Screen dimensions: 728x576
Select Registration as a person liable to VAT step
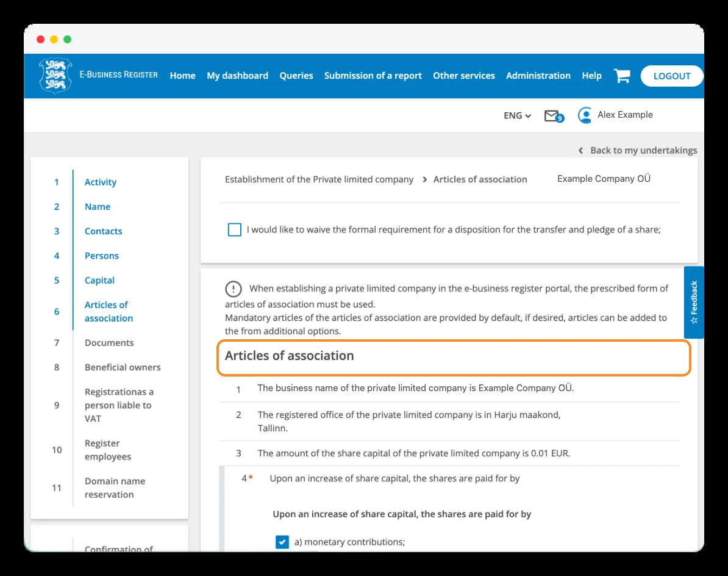tap(120, 405)
